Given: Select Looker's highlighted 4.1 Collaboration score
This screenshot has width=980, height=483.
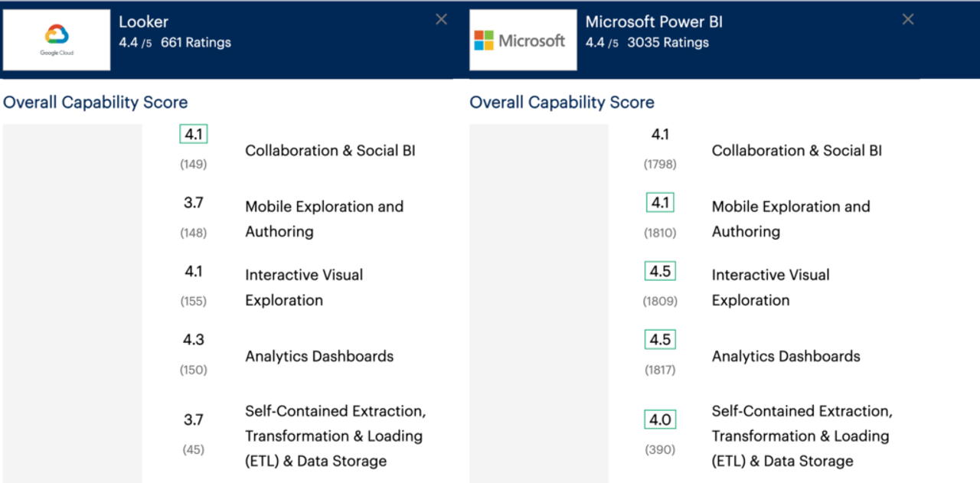Looking at the screenshot, I should (194, 135).
